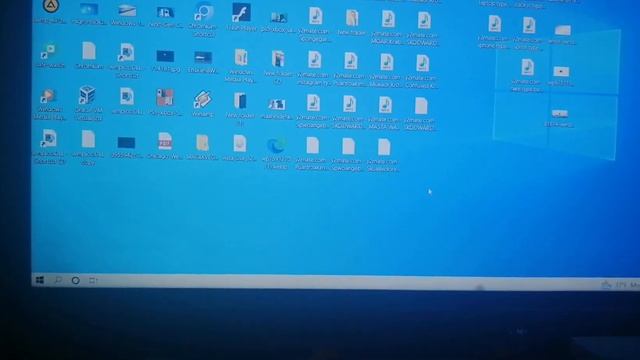
Task: Open Cortana from the taskbar circle
Action: [76, 280]
